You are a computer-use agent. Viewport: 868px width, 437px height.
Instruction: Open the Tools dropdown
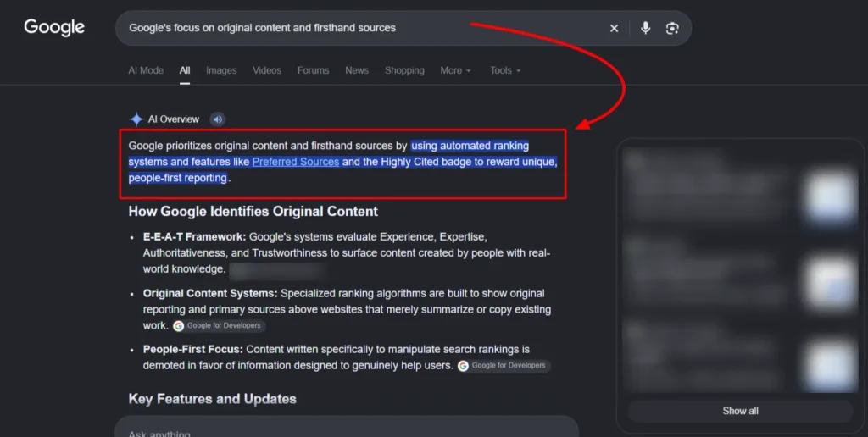[505, 70]
